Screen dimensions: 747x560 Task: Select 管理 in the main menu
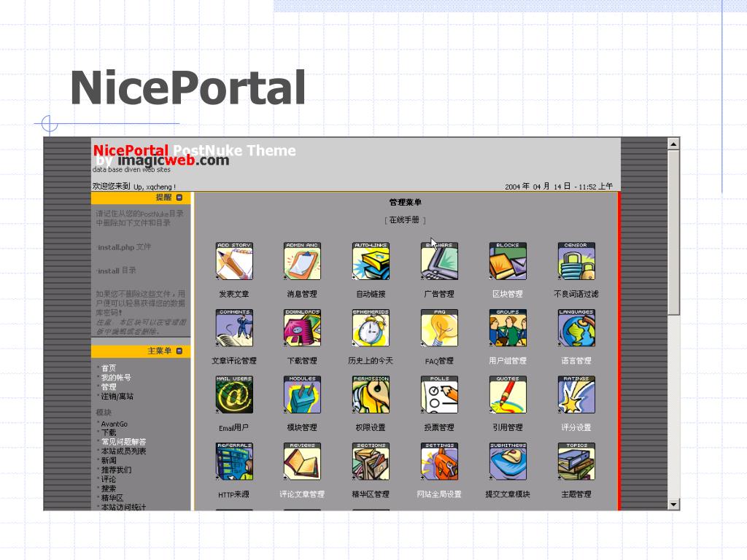tap(108, 386)
